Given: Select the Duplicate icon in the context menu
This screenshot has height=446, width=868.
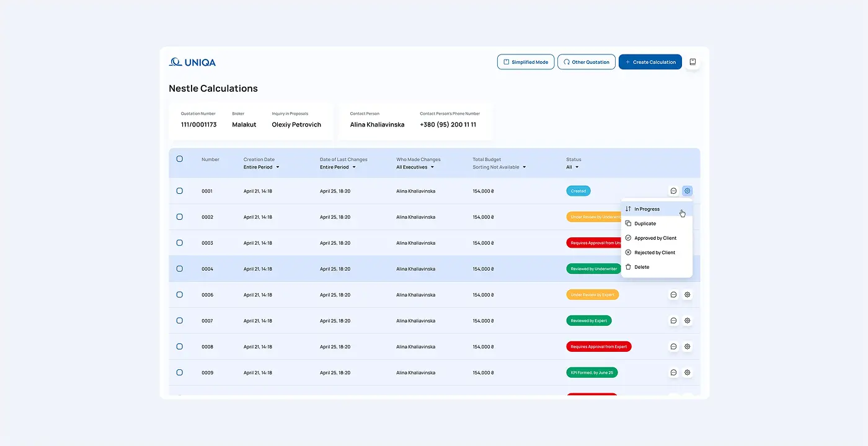Looking at the screenshot, I should click(629, 223).
